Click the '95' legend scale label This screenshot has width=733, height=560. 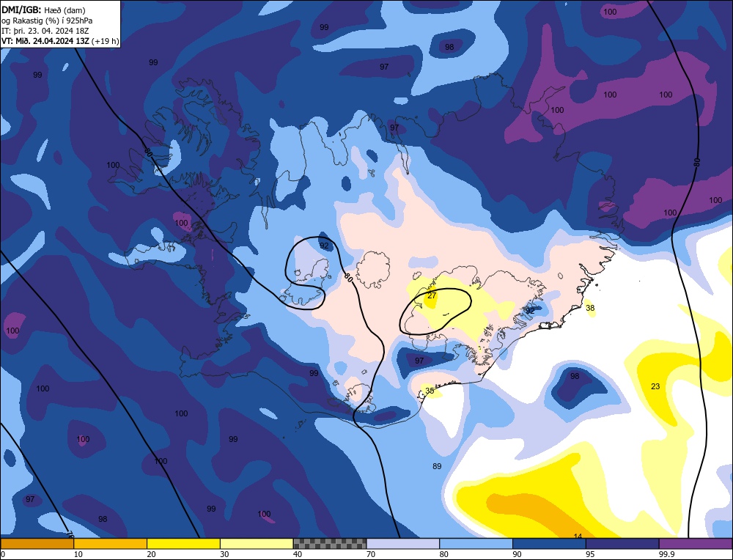[x=590, y=554]
